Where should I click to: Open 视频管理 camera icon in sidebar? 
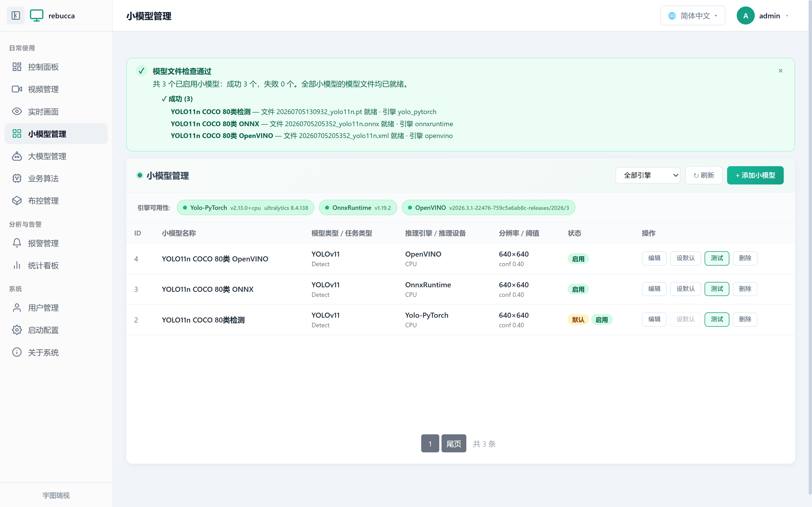click(17, 89)
